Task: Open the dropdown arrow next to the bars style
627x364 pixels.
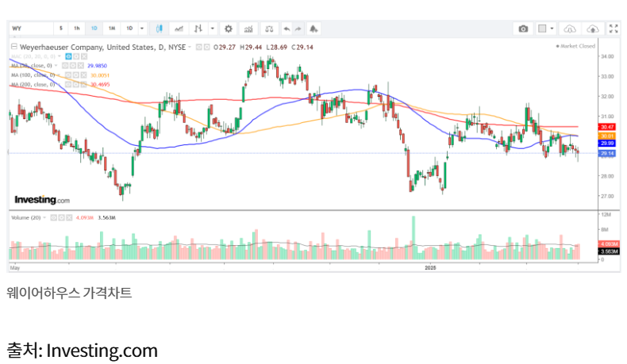Action: pyautogui.click(x=213, y=29)
